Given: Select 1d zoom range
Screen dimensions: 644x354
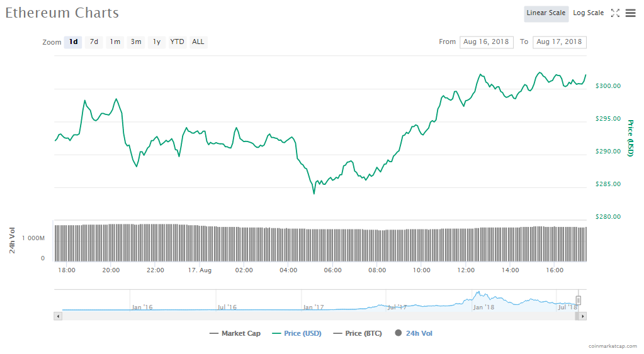Looking at the screenshot, I should pyautogui.click(x=73, y=42).
